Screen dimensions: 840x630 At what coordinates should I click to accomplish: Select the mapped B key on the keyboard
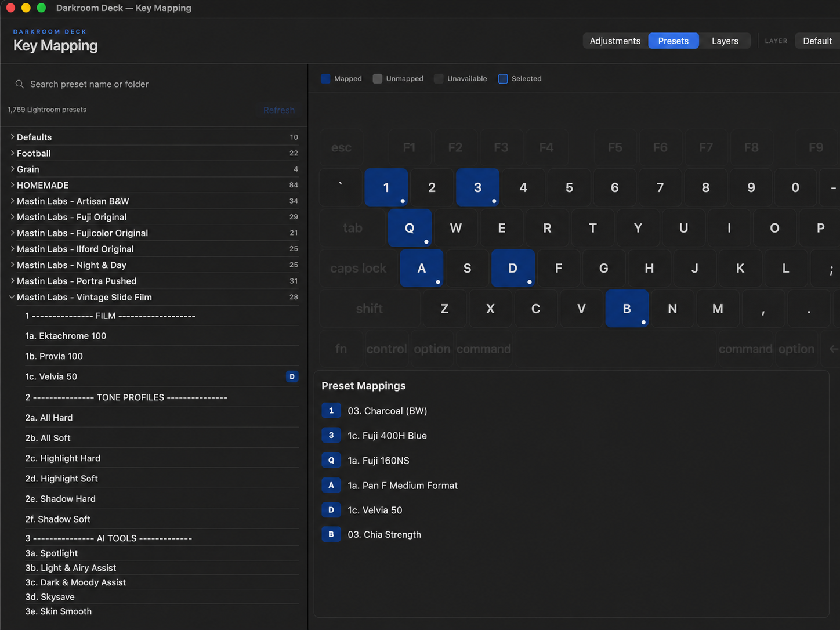pyautogui.click(x=627, y=309)
